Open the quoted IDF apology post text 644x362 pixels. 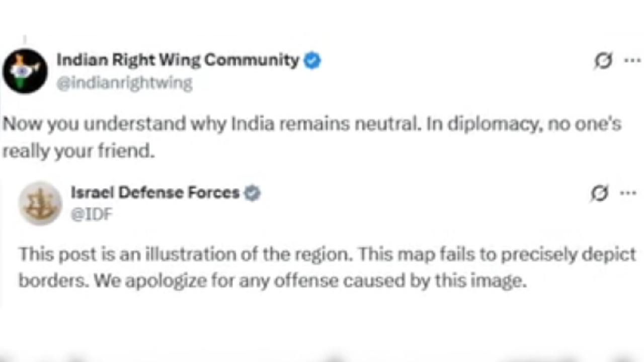tap(328, 267)
